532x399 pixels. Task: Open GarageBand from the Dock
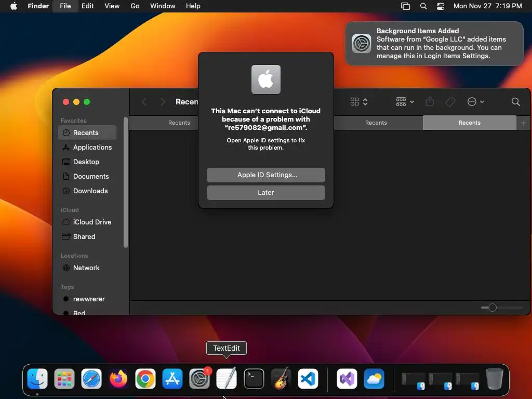tap(281, 378)
